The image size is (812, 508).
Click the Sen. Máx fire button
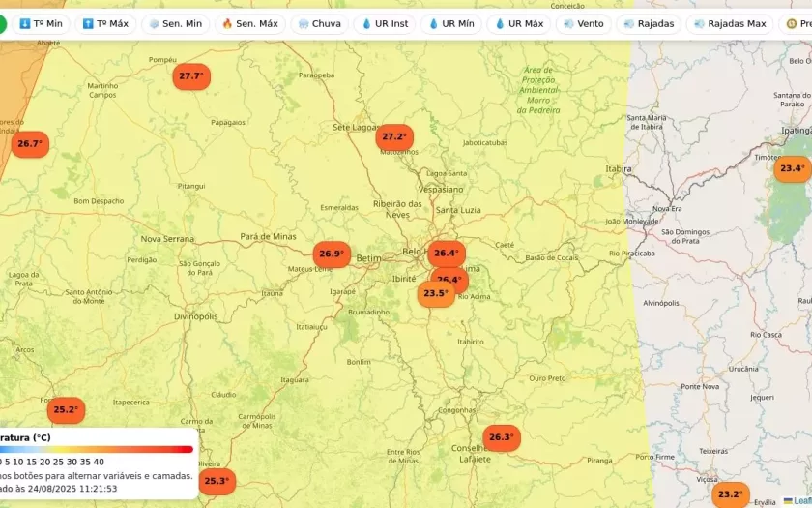click(x=249, y=23)
